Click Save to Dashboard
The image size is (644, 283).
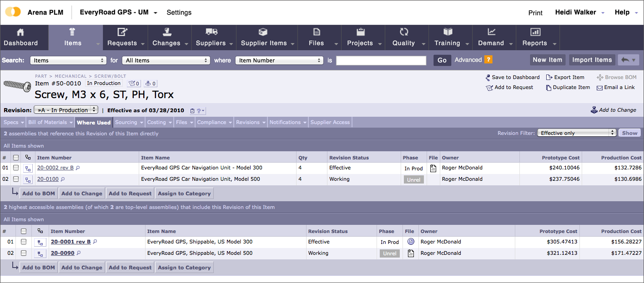point(513,77)
